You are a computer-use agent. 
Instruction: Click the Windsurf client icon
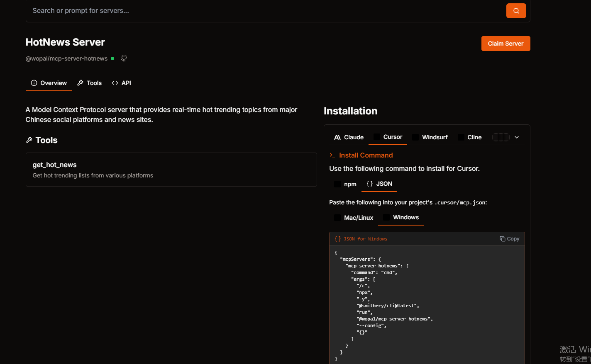click(415, 137)
